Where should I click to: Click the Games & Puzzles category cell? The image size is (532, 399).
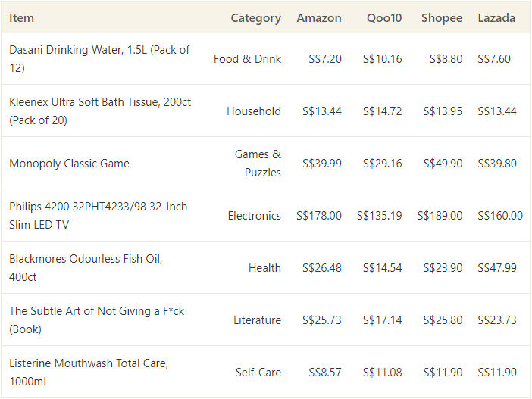[x=258, y=164]
